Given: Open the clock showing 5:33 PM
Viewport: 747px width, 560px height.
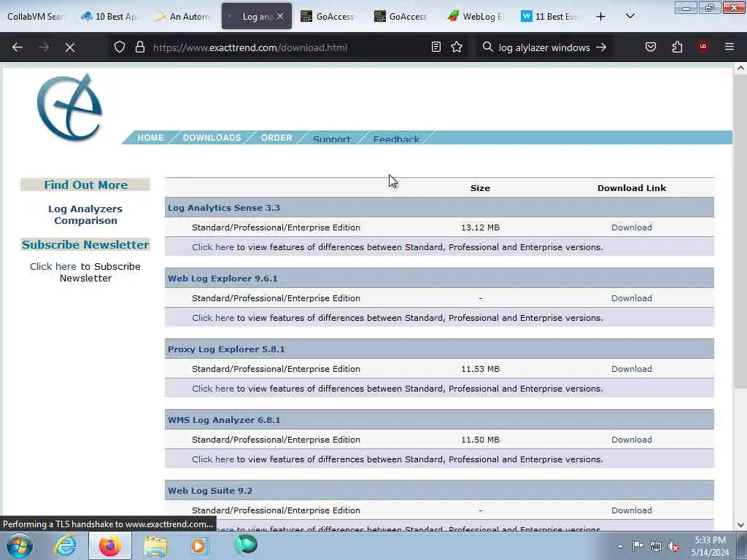Looking at the screenshot, I should tap(710, 546).
